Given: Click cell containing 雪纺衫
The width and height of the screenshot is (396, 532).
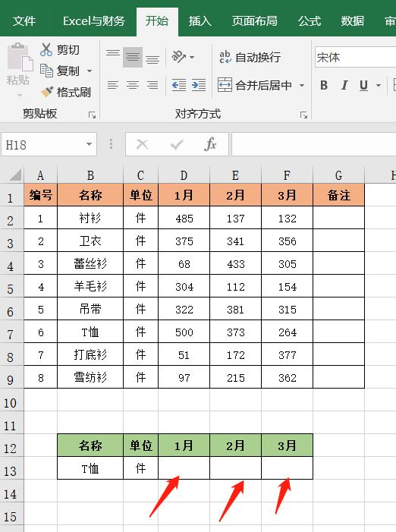Looking at the screenshot, I should point(90,377).
